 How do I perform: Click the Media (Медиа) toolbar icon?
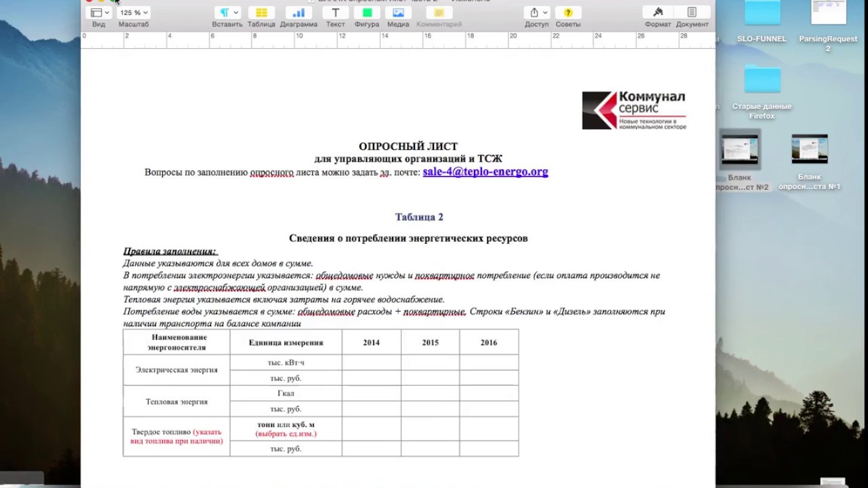pos(398,13)
